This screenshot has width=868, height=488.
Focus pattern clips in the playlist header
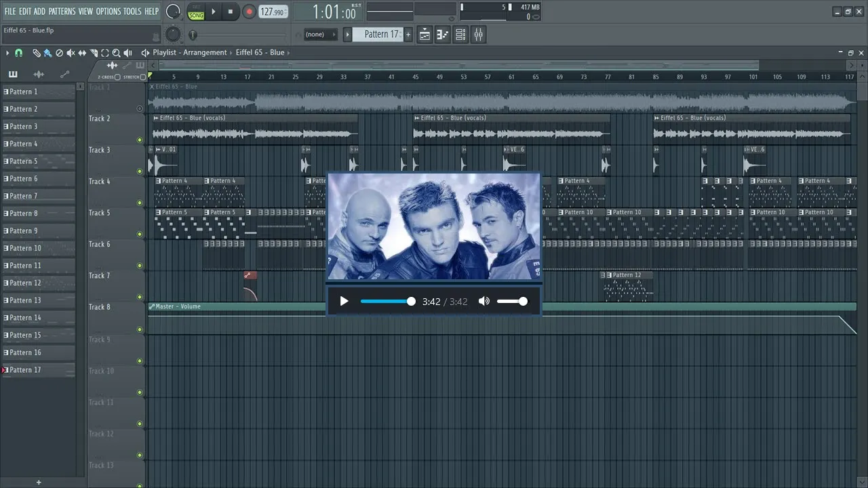pos(140,66)
